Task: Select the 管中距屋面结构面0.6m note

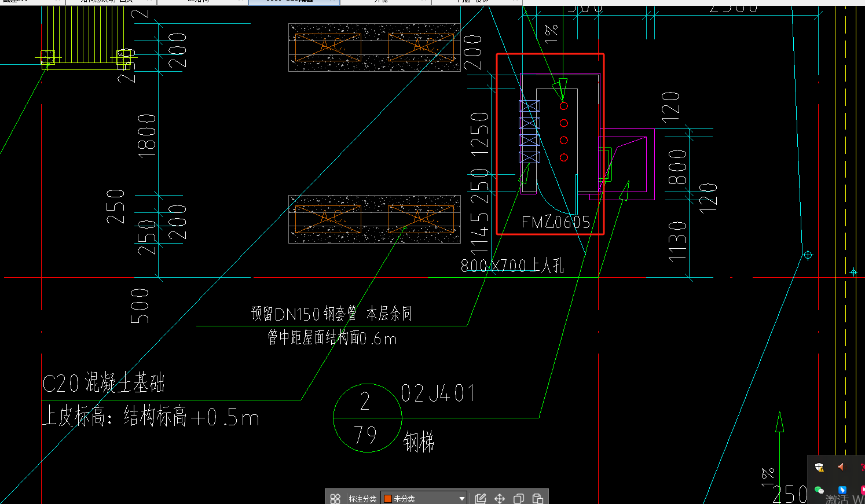Action: click(332, 338)
